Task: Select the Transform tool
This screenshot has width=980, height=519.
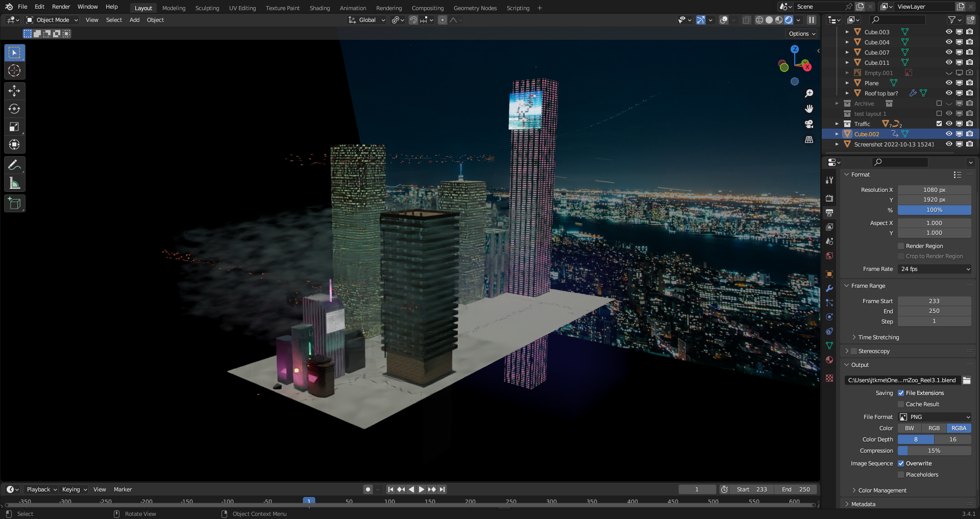Action: [x=14, y=144]
